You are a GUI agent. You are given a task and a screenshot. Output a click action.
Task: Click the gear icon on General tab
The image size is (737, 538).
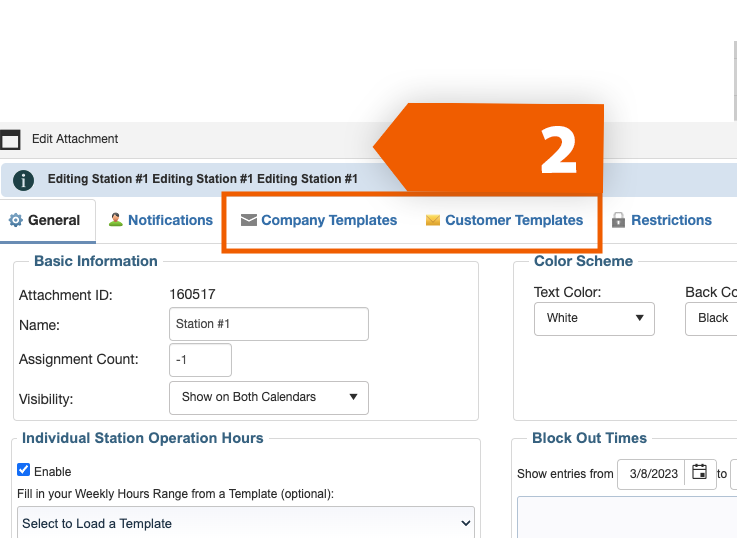(x=15, y=221)
